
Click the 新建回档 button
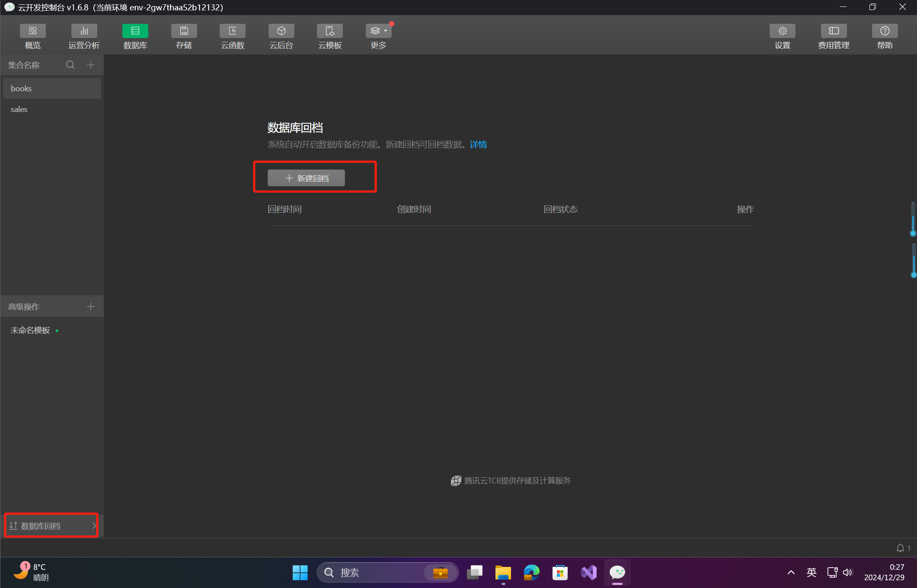click(306, 178)
